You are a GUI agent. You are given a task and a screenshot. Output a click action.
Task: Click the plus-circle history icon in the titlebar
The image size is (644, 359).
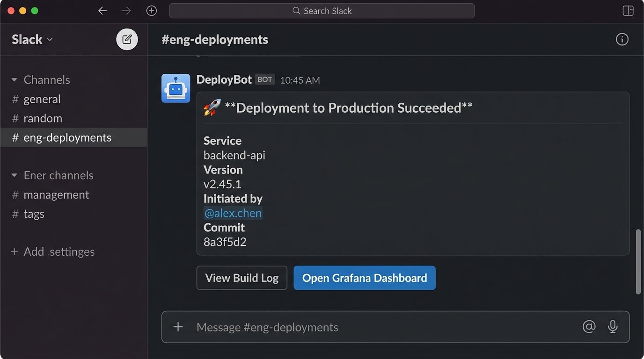(151, 10)
